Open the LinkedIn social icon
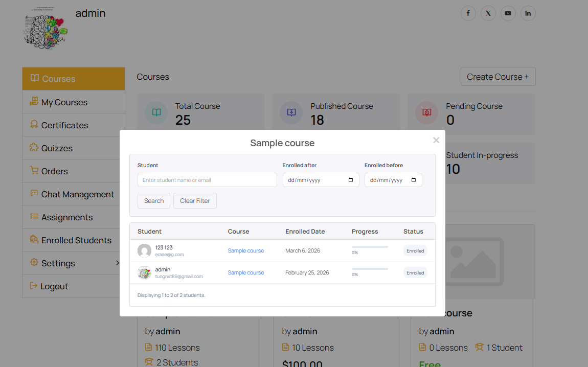This screenshot has height=367, width=588. [x=528, y=13]
